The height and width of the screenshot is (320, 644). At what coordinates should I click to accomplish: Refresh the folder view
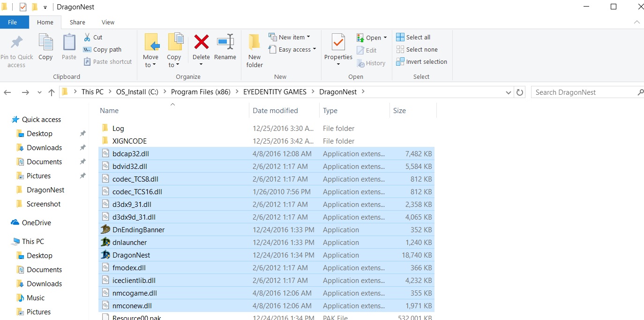pos(519,92)
